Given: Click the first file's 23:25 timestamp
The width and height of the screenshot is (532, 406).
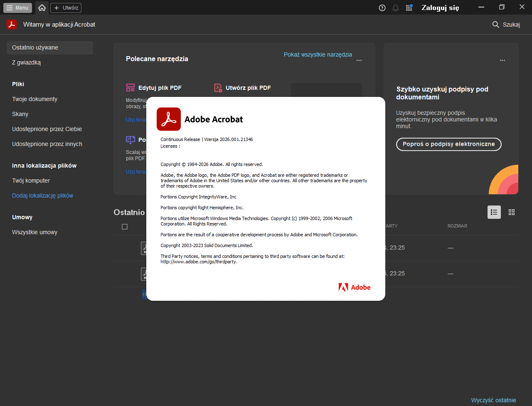Looking at the screenshot, I should click(395, 248).
